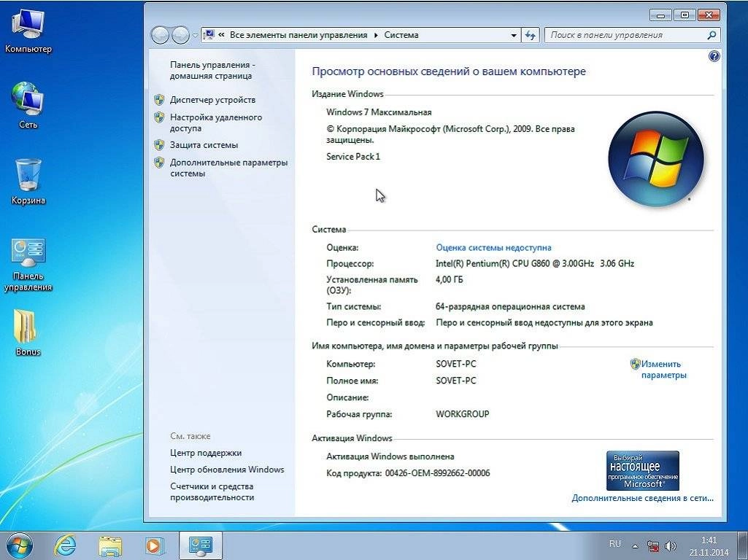The width and height of the screenshot is (748, 560).
Task: Click Активация Windows выполнена text
Action: (x=390, y=456)
